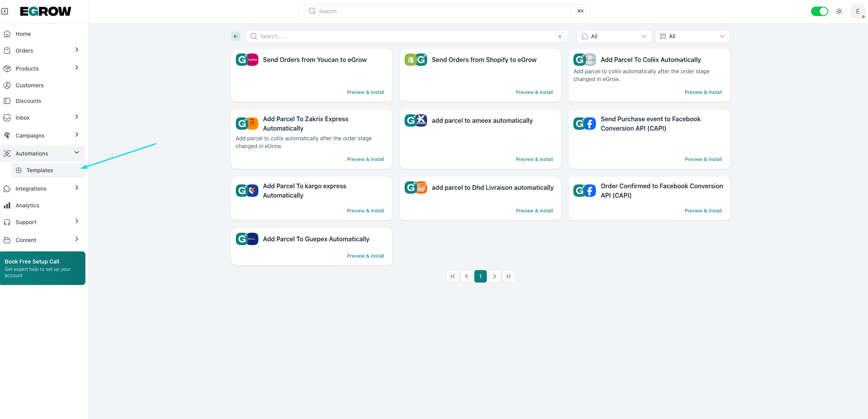Expand the Integrations chevron

click(77, 188)
